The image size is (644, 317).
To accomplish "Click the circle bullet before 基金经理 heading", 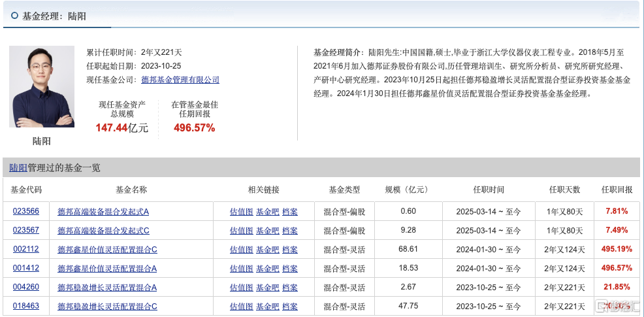I will [15, 16].
